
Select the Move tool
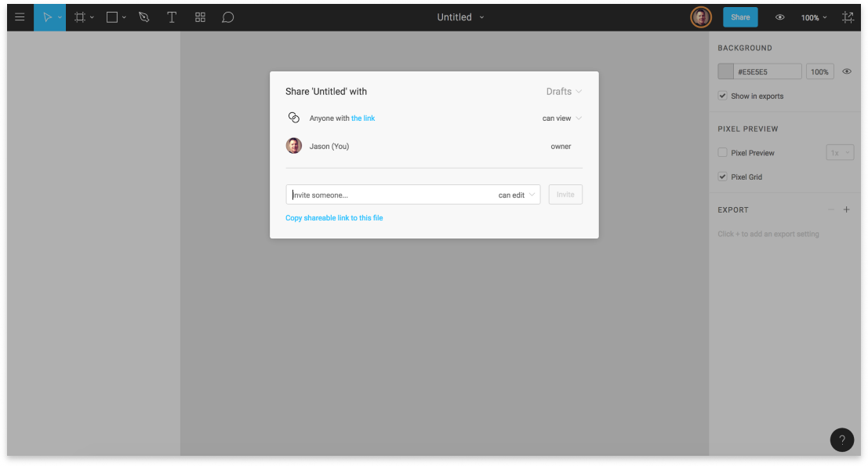pos(46,17)
